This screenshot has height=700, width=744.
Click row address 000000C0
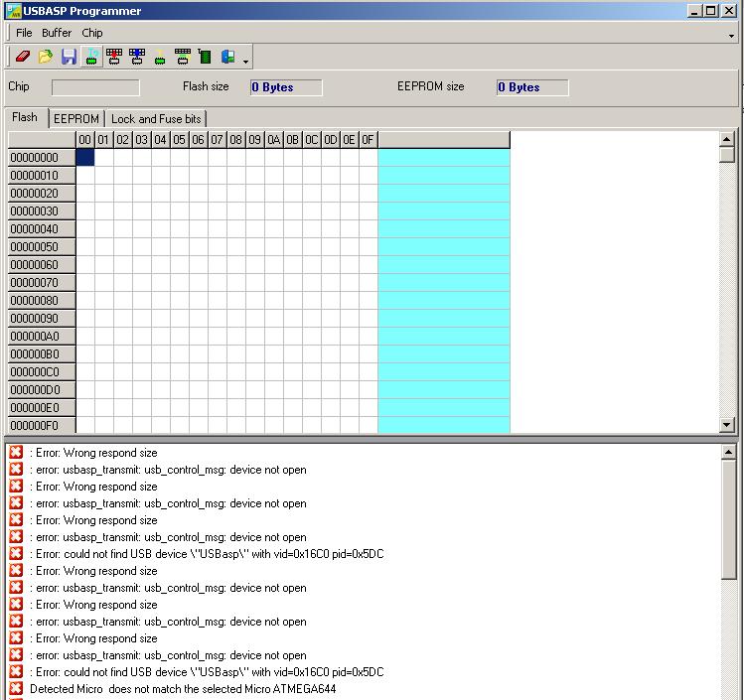point(42,371)
